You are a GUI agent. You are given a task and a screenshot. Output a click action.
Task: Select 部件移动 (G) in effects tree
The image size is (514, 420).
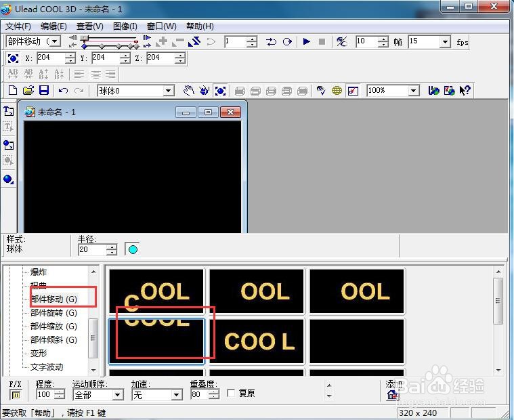(54, 299)
